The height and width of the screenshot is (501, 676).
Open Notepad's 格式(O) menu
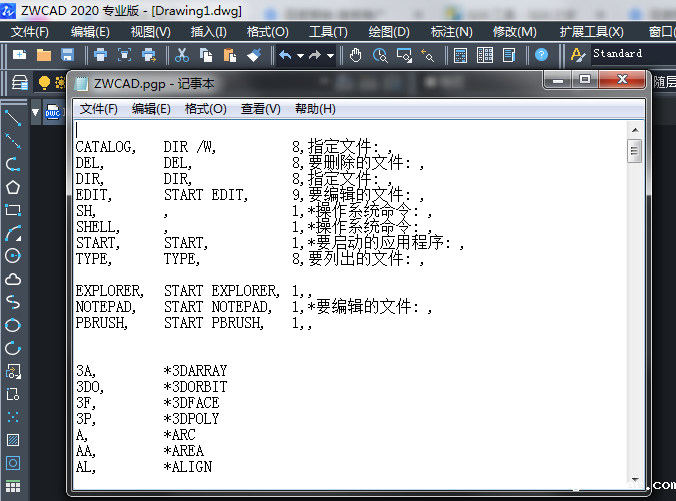[205, 109]
